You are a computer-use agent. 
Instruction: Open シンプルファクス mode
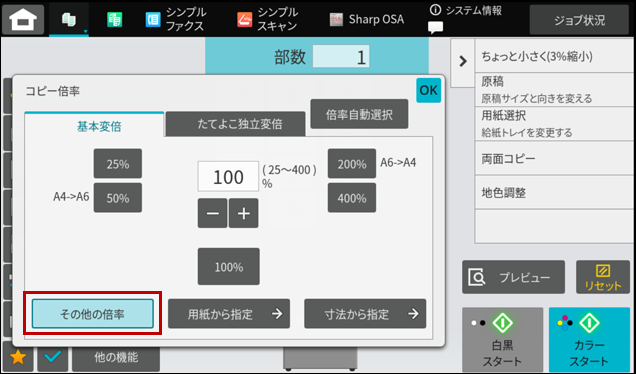coord(175,19)
